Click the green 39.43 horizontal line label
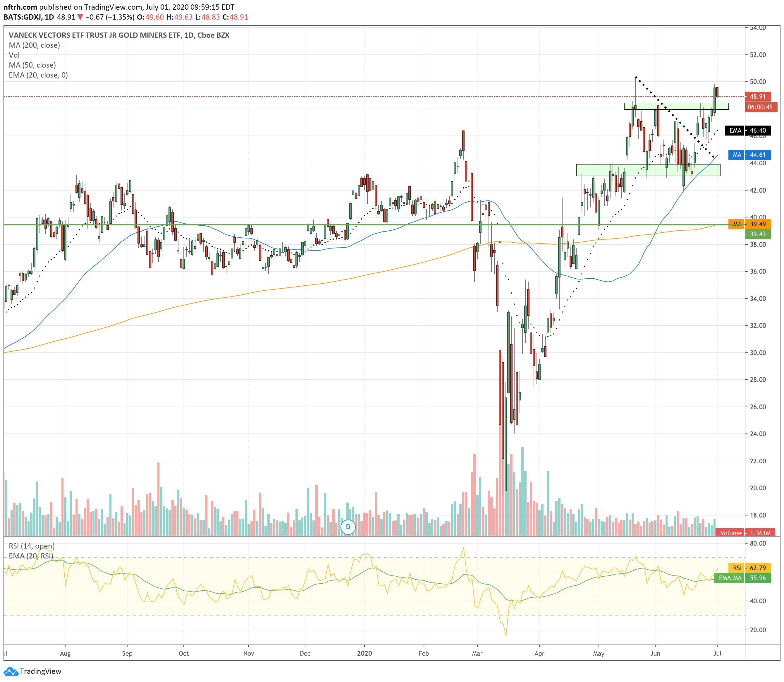Screen dimensions: 784x682 (758, 234)
